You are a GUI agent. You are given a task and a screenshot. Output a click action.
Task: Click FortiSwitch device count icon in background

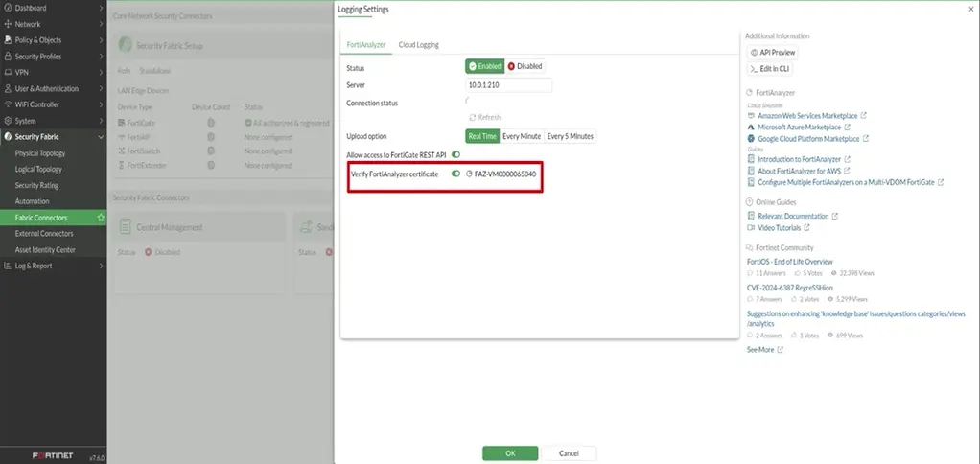211,151
